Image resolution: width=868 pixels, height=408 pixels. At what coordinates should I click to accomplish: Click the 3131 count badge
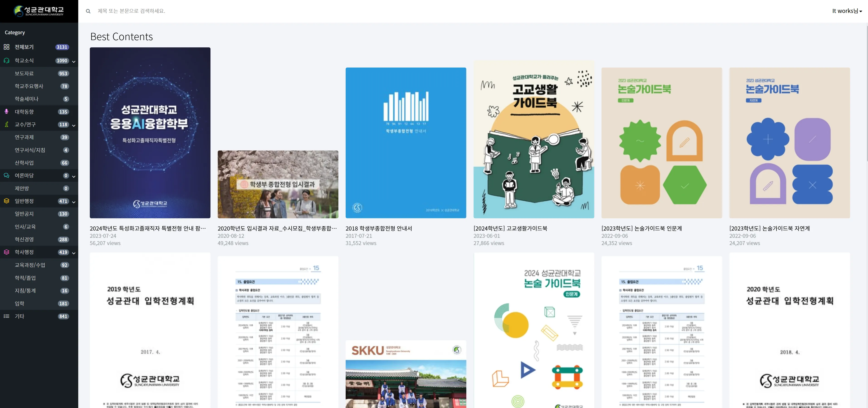tap(62, 47)
